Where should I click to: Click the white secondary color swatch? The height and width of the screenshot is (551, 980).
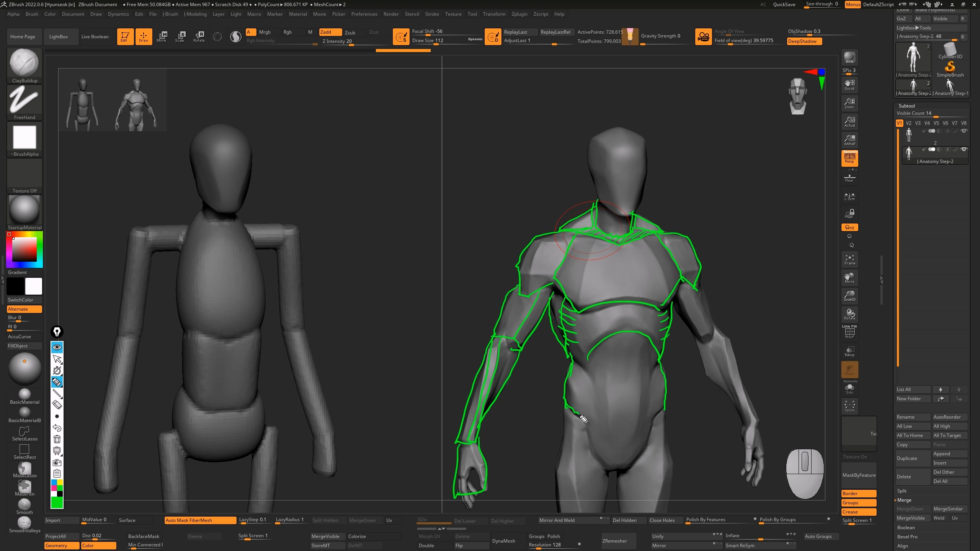click(33, 286)
